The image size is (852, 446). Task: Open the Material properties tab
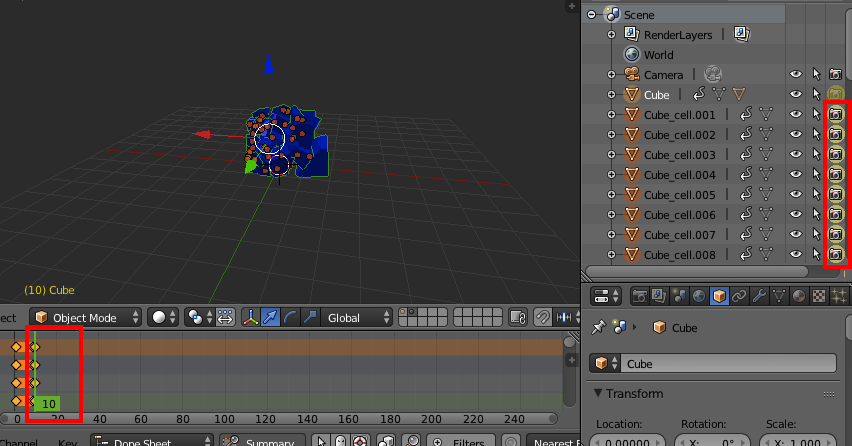(799, 296)
